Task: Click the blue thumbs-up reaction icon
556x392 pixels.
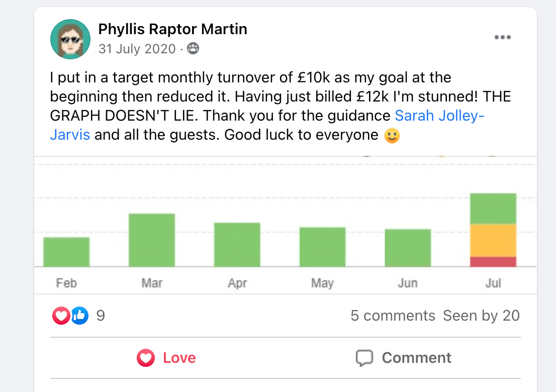Action: [x=79, y=316]
